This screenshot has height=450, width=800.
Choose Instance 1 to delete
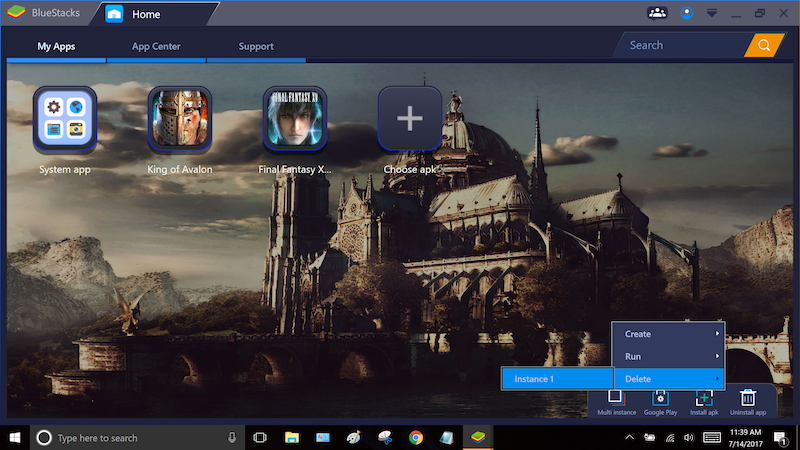[557, 379]
